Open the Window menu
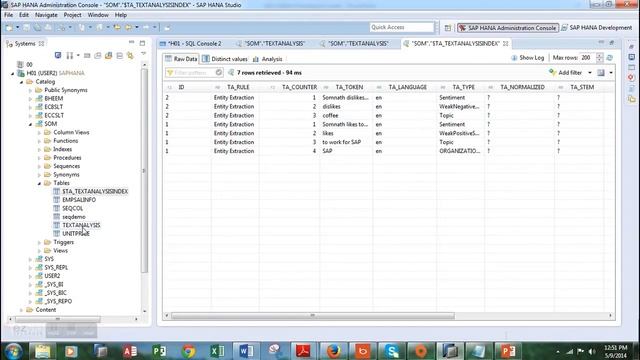The width and height of the screenshot is (640, 360). (x=98, y=15)
